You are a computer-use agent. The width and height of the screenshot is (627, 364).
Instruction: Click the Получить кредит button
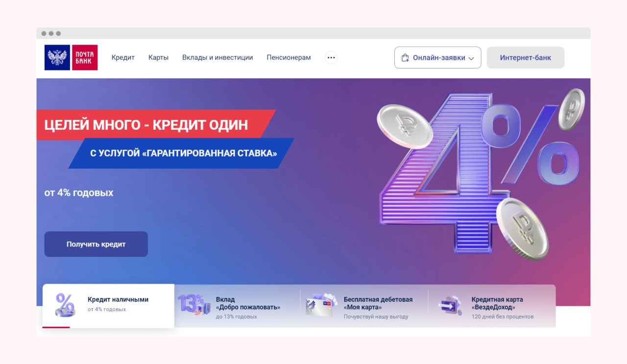(96, 244)
